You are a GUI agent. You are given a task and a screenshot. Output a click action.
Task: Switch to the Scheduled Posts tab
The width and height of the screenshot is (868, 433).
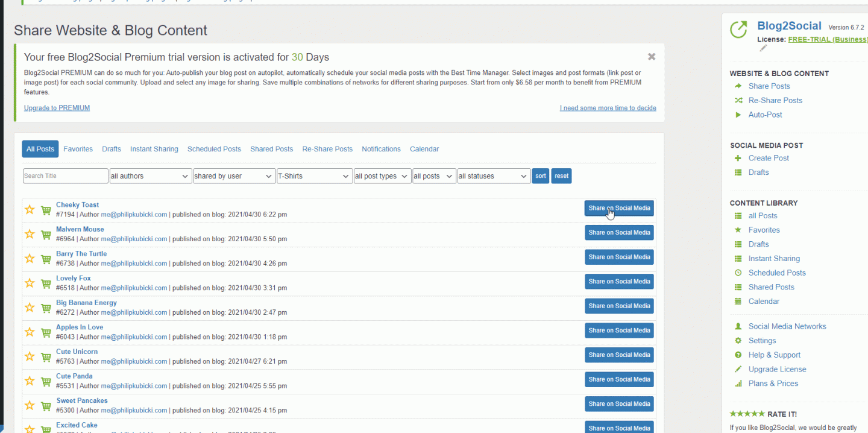(x=214, y=149)
